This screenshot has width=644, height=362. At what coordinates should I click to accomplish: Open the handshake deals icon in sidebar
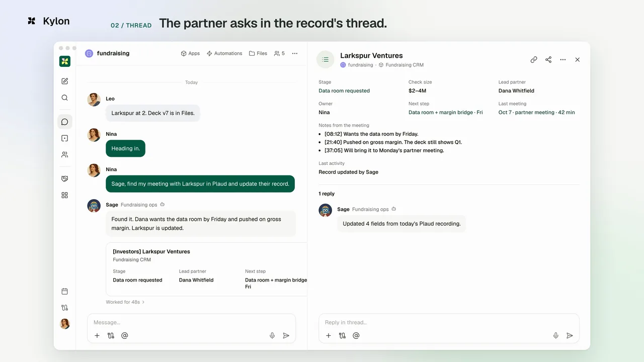pyautogui.click(x=64, y=178)
